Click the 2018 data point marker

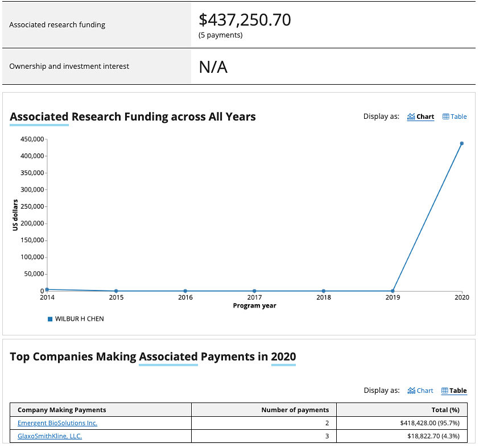click(x=324, y=291)
